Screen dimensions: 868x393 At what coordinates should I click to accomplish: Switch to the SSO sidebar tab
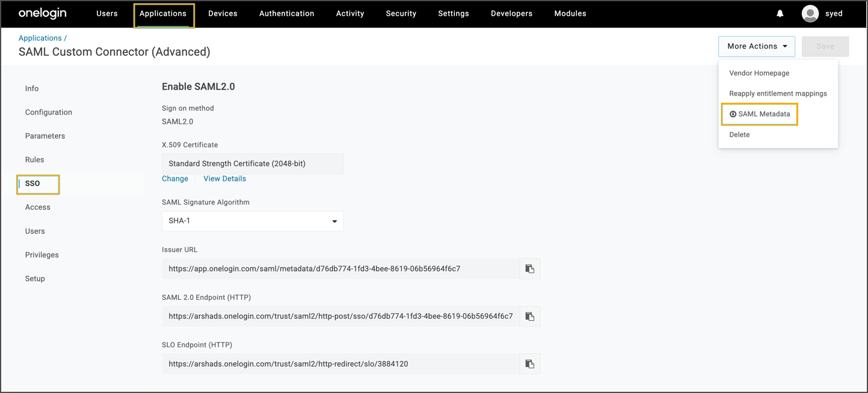33,184
